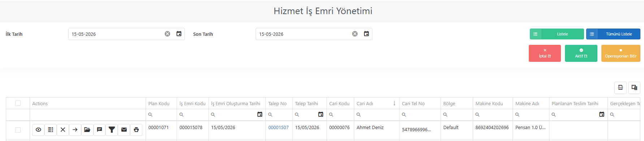Click the green Listele button
Viewport: 644px width, 141px height.
(x=557, y=34)
